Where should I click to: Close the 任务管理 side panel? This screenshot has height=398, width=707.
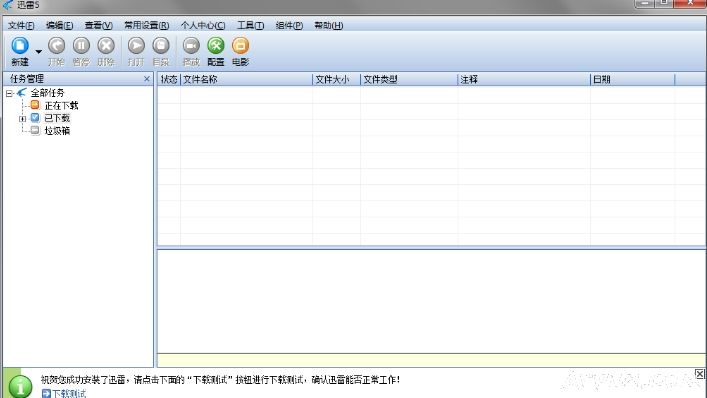point(147,79)
